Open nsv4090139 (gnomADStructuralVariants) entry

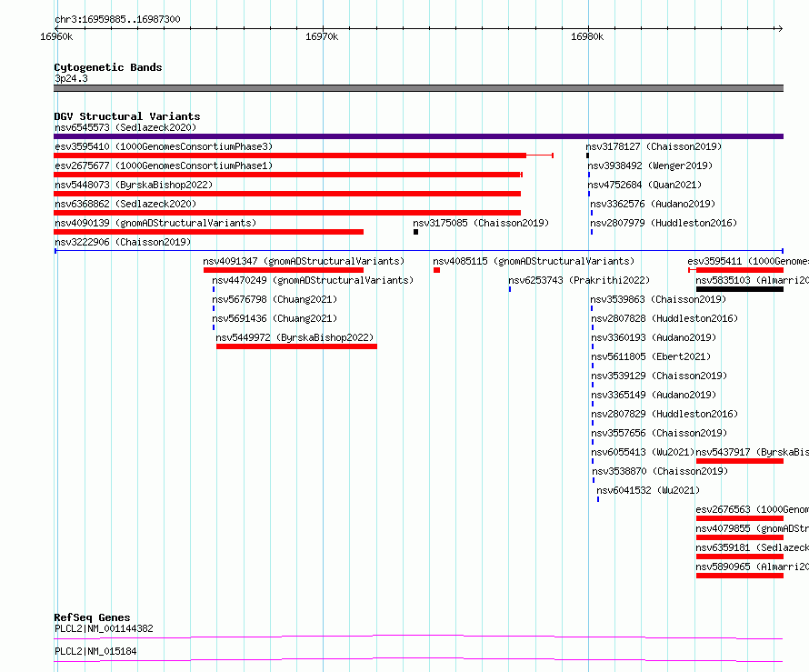click(x=155, y=223)
